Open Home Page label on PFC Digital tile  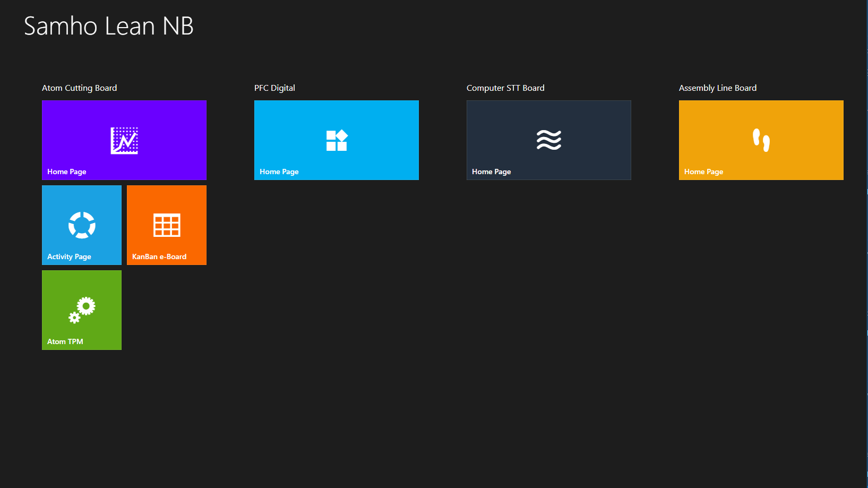(279, 172)
